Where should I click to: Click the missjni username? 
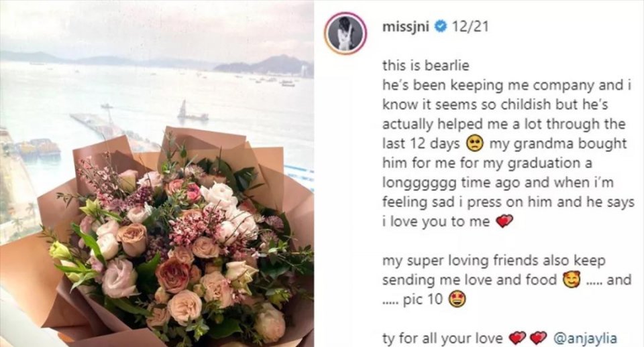[406, 27]
